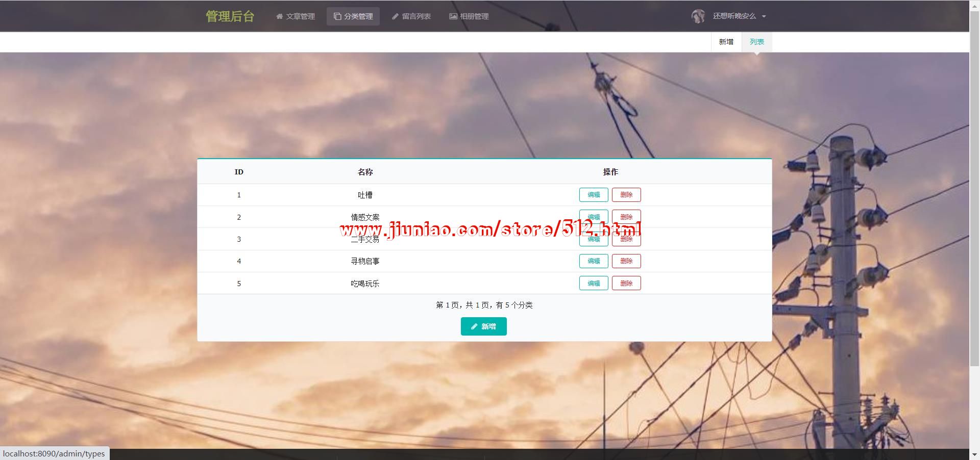Delete the 吐槽 category
This screenshot has width=980, height=460.
click(x=626, y=195)
